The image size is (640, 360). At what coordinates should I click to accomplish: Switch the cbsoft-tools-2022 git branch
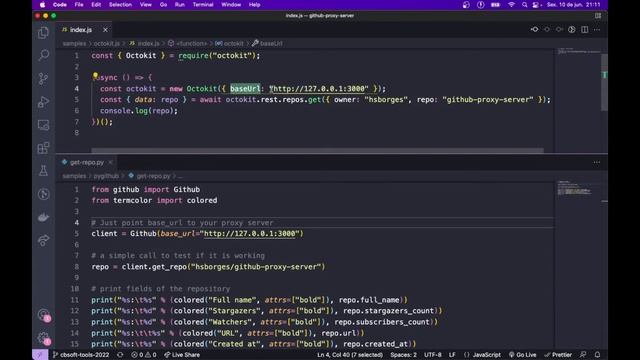(x=81, y=355)
